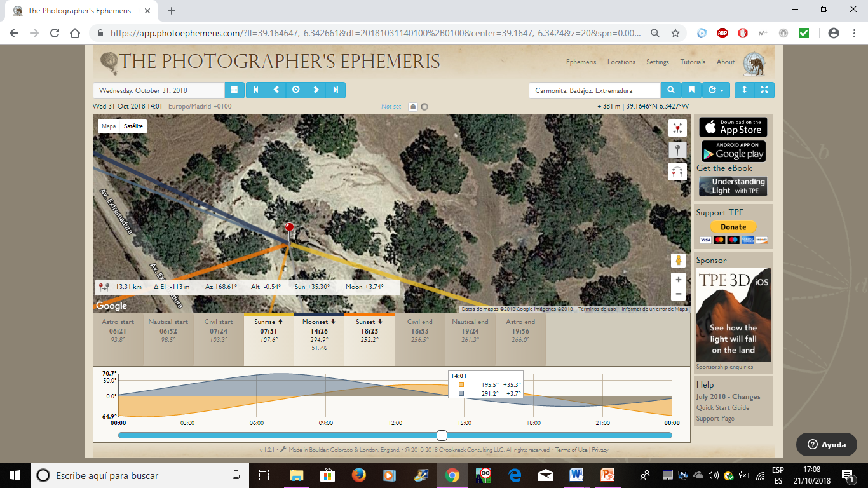The height and width of the screenshot is (488, 868).
Task: Click the Adblock Plus extension icon
Action: (722, 33)
